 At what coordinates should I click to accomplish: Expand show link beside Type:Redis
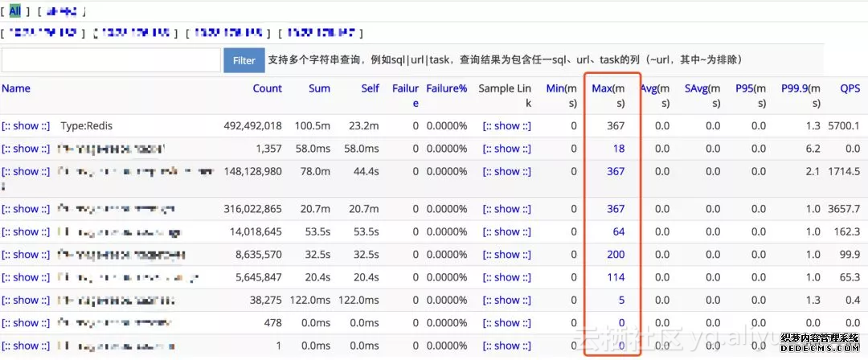(26, 125)
